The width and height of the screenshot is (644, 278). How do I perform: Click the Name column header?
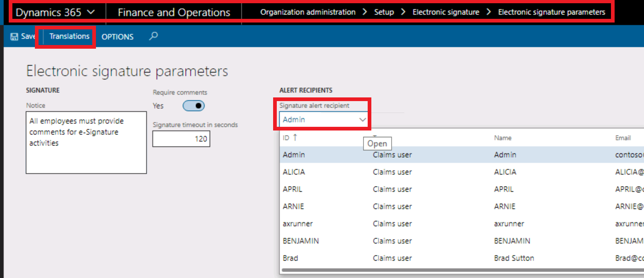coord(503,137)
